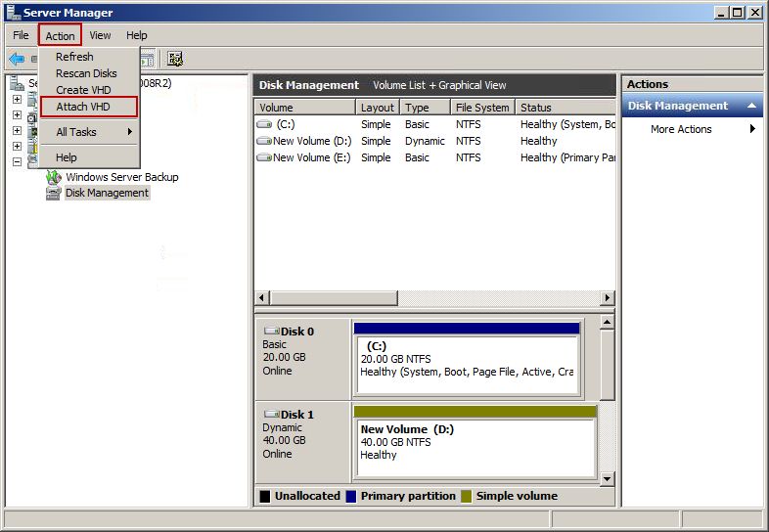Click the Disk 1 drive icon
Screen dimensions: 769x532
pyautogui.click(x=272, y=415)
